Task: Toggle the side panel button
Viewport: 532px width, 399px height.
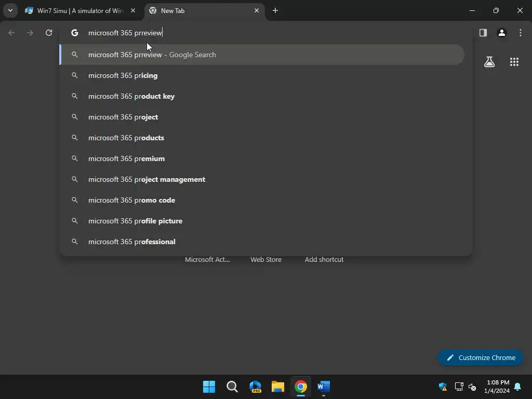Action: coord(483,33)
